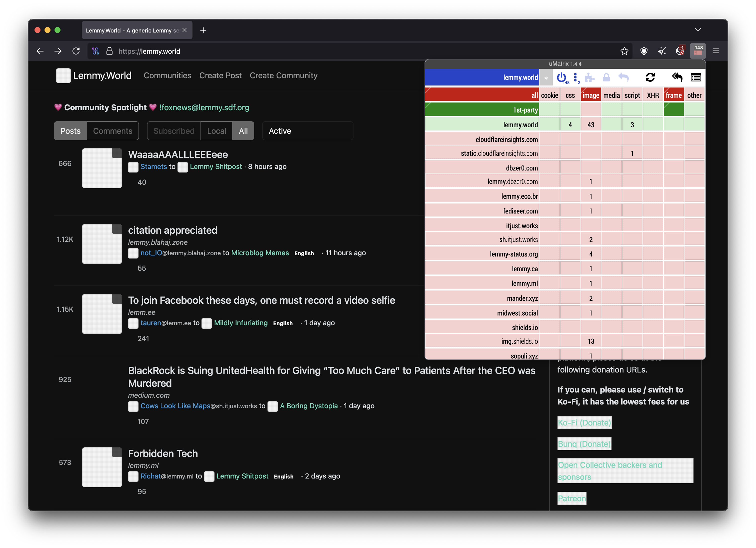Open the !foxnews@lemmy.sdf.org community link
This screenshot has height=548, width=756.
pos(204,107)
